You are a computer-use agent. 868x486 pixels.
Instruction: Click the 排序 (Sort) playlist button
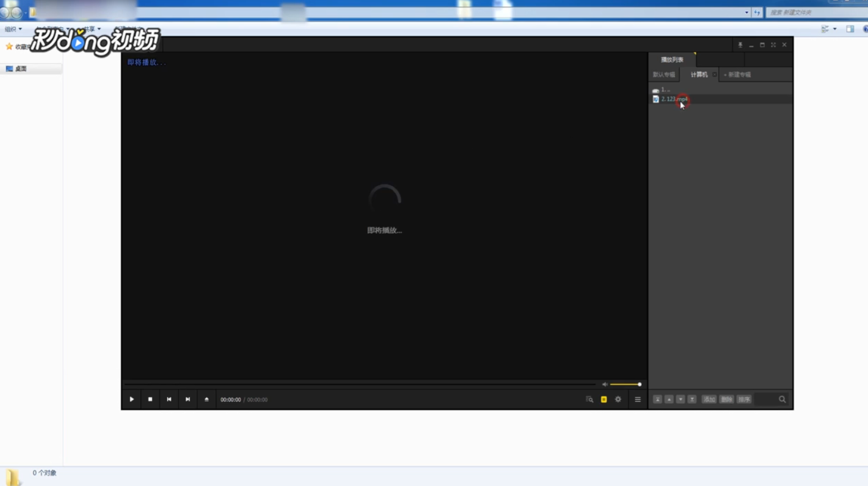pos(745,399)
